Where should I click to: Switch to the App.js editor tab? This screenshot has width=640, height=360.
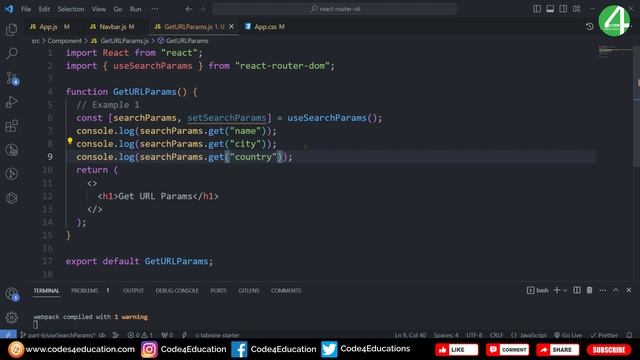tap(49, 27)
